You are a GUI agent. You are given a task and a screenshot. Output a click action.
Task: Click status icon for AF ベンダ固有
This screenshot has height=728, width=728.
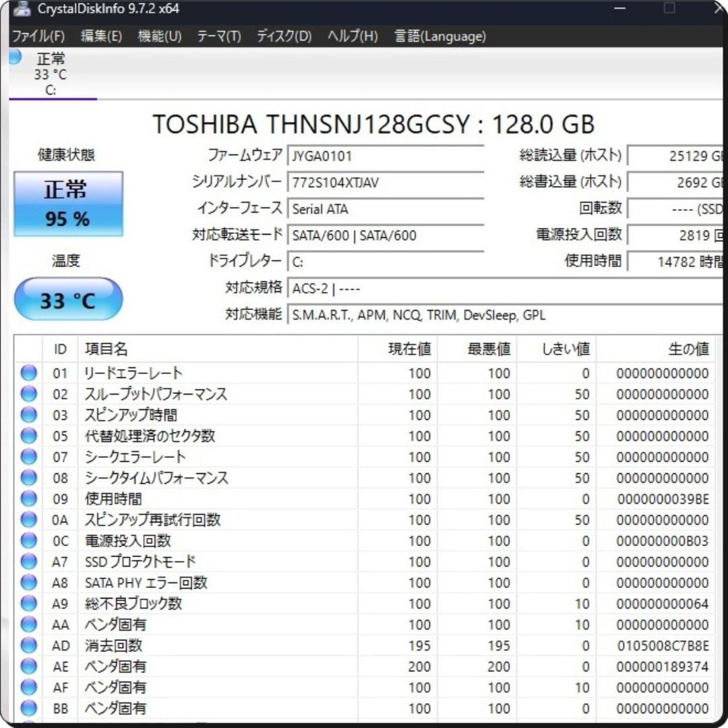pos(29,687)
